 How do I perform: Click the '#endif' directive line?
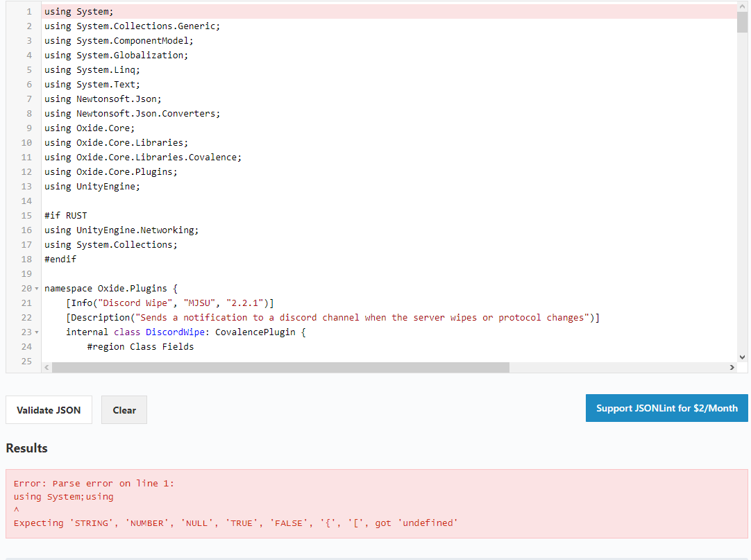[60, 259]
